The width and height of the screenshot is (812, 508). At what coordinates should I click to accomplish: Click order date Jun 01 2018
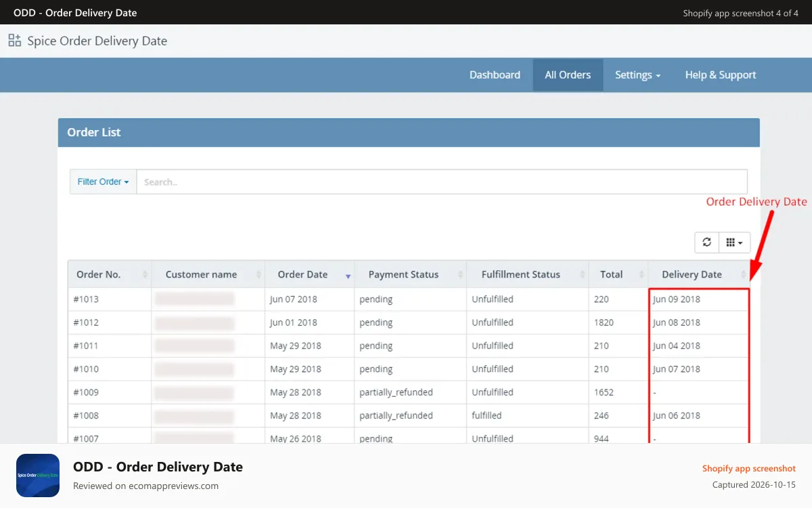tap(293, 322)
